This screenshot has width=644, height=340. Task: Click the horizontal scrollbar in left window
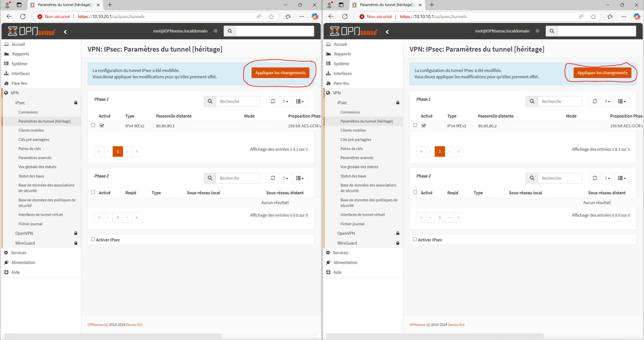tap(113, 336)
